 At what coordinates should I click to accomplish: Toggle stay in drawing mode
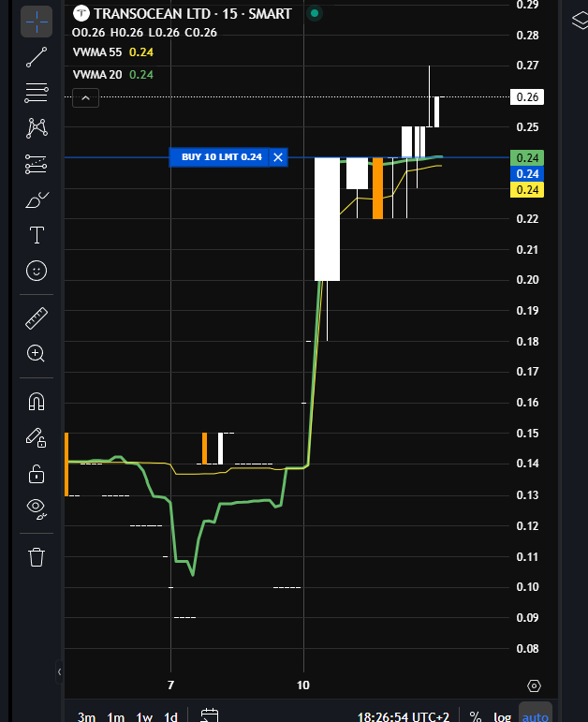point(37,437)
